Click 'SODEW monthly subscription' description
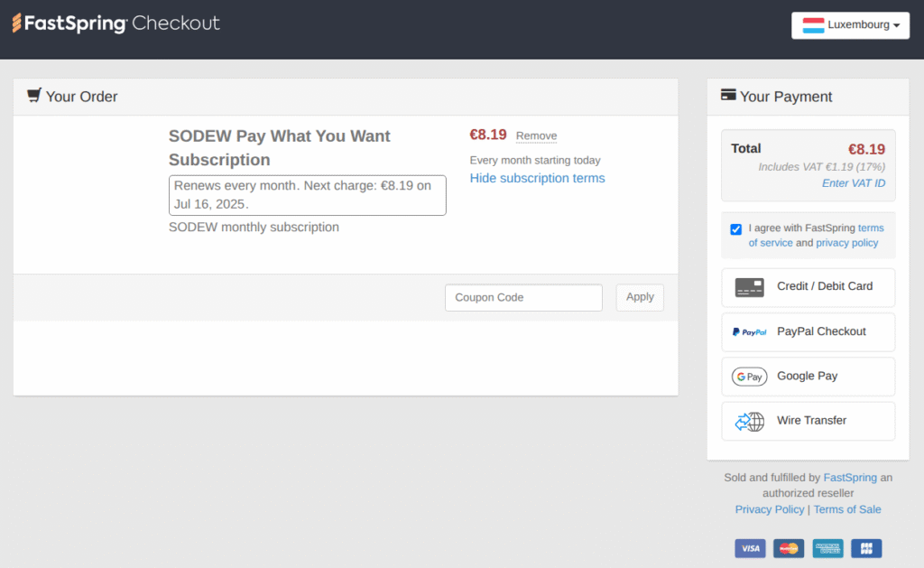This screenshot has height=568, width=924. [254, 227]
